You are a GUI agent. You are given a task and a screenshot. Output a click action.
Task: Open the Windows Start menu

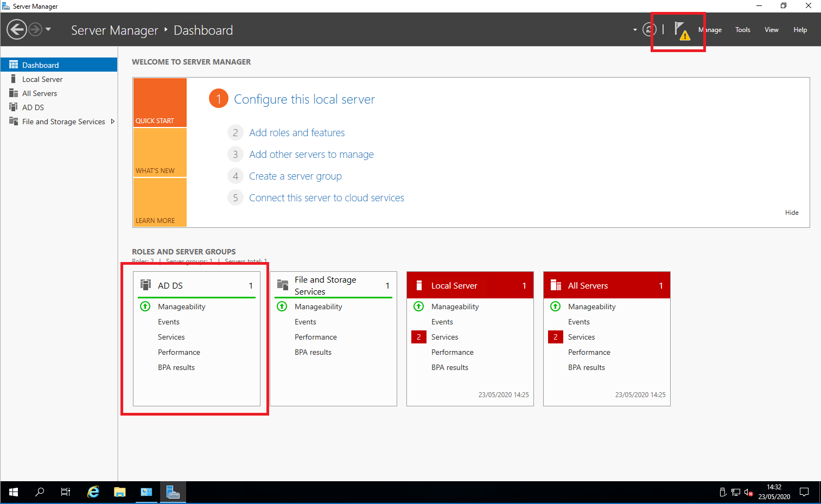pos(14,492)
